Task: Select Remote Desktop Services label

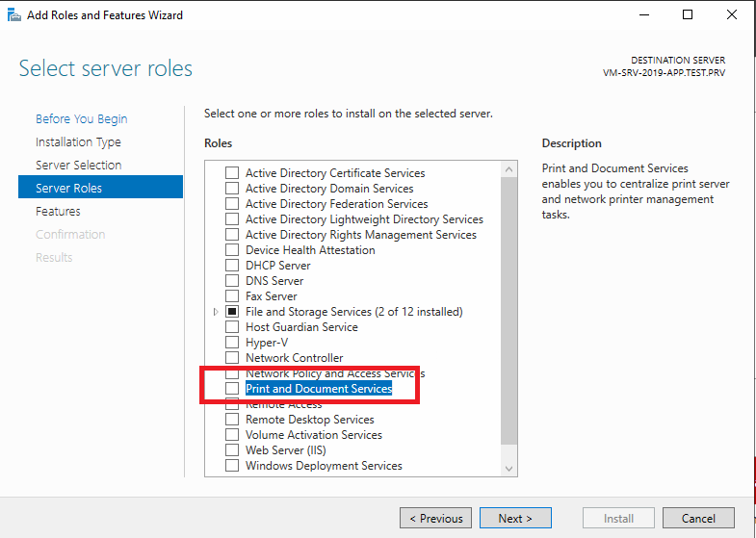Action: (309, 420)
